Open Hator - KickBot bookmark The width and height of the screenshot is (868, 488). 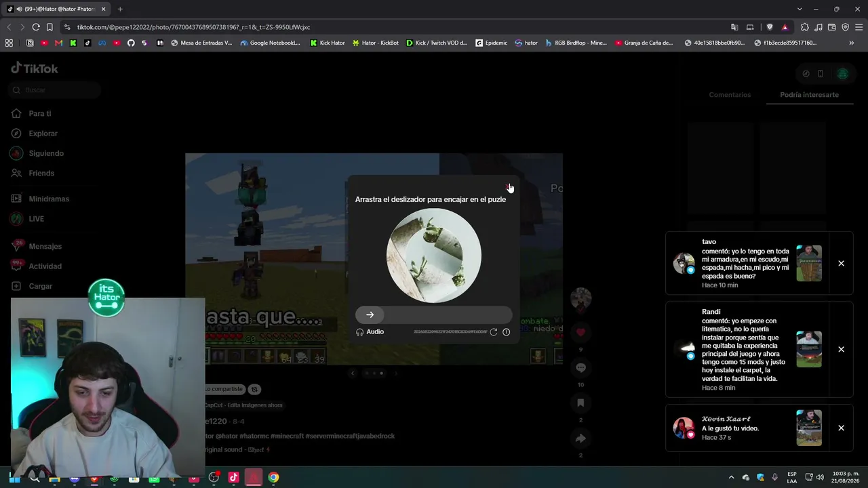click(x=375, y=43)
